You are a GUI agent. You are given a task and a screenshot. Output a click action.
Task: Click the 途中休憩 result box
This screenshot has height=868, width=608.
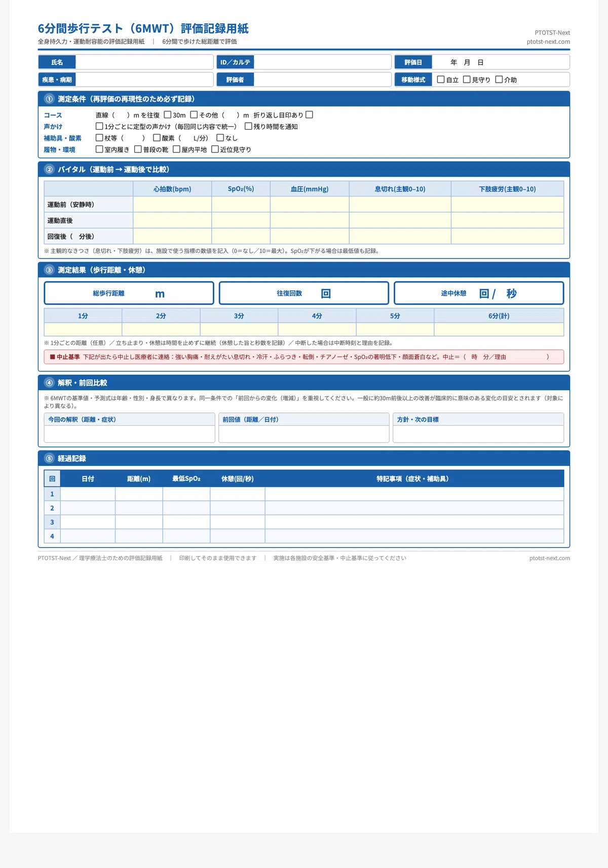tap(479, 293)
